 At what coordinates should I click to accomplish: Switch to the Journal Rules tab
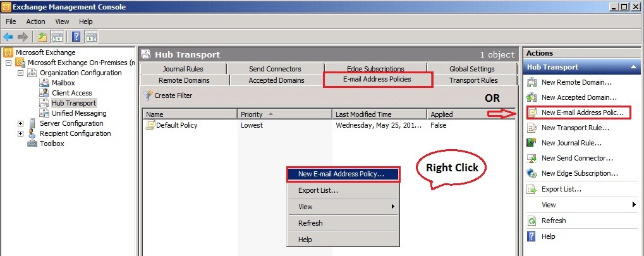(183, 69)
